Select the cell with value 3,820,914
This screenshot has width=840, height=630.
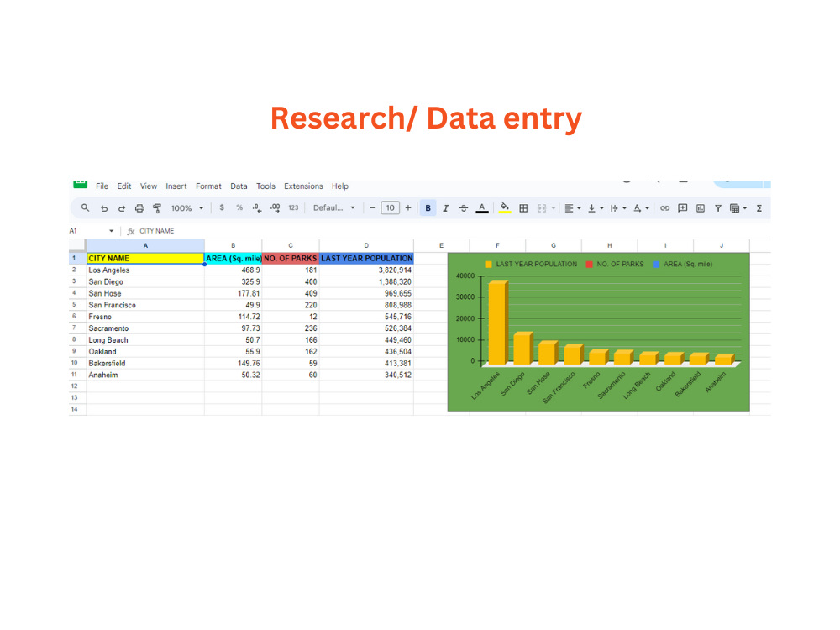[366, 270]
